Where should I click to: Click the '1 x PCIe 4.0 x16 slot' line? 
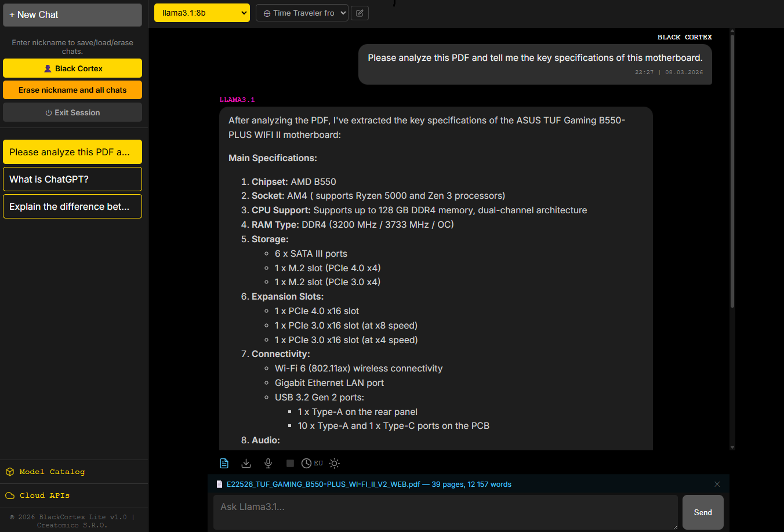[317, 311]
